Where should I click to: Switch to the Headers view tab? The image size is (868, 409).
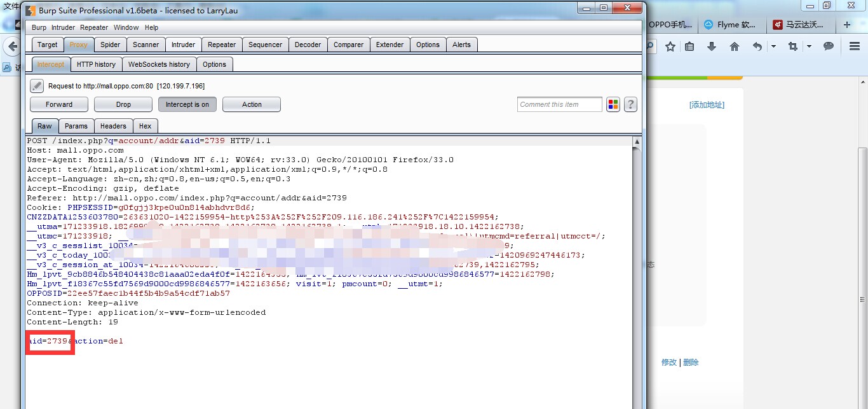point(113,126)
